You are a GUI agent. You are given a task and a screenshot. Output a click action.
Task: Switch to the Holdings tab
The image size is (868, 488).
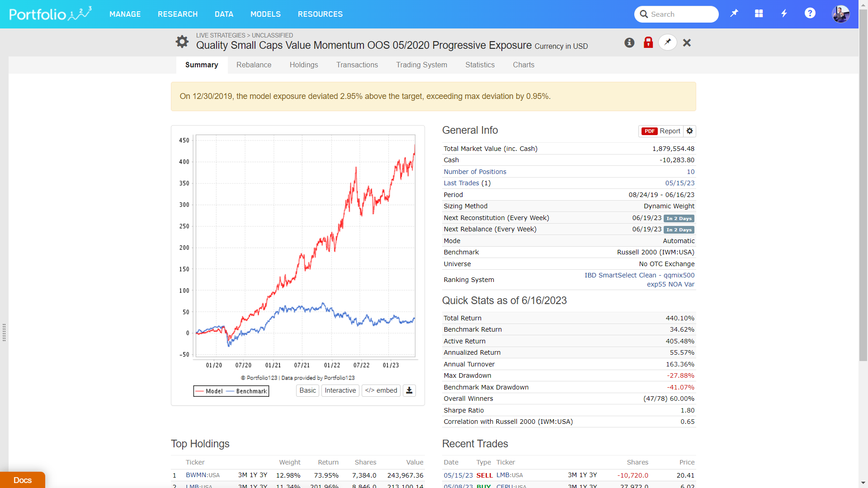point(304,65)
